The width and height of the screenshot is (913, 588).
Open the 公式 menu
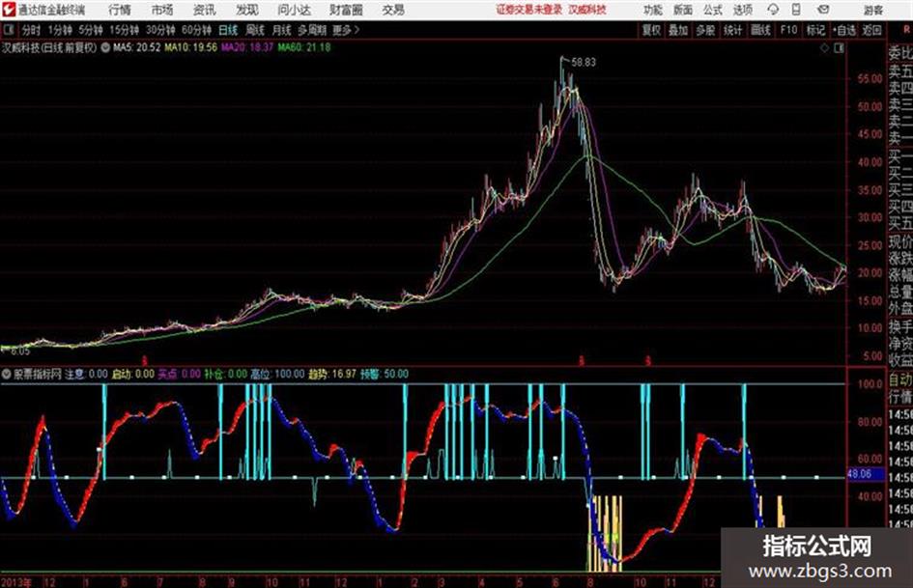[x=713, y=10]
